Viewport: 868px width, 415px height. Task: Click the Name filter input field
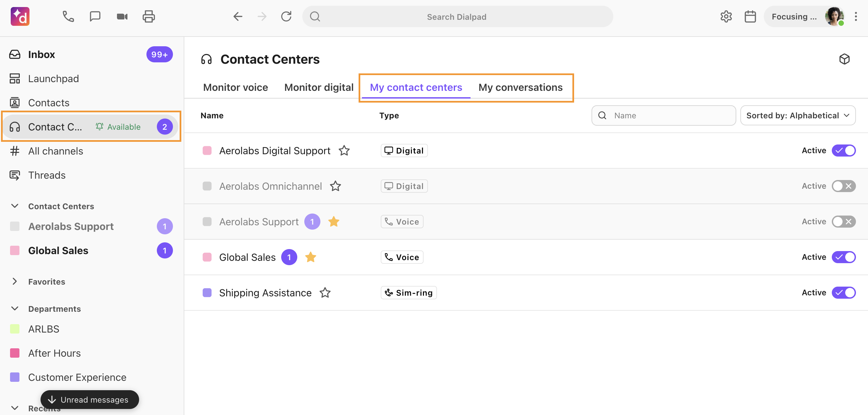click(x=664, y=116)
